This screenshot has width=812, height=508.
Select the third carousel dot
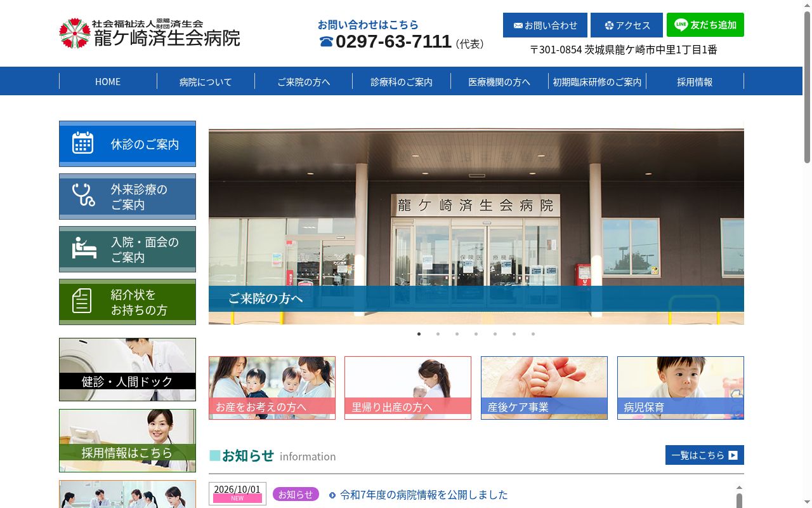pos(457,334)
